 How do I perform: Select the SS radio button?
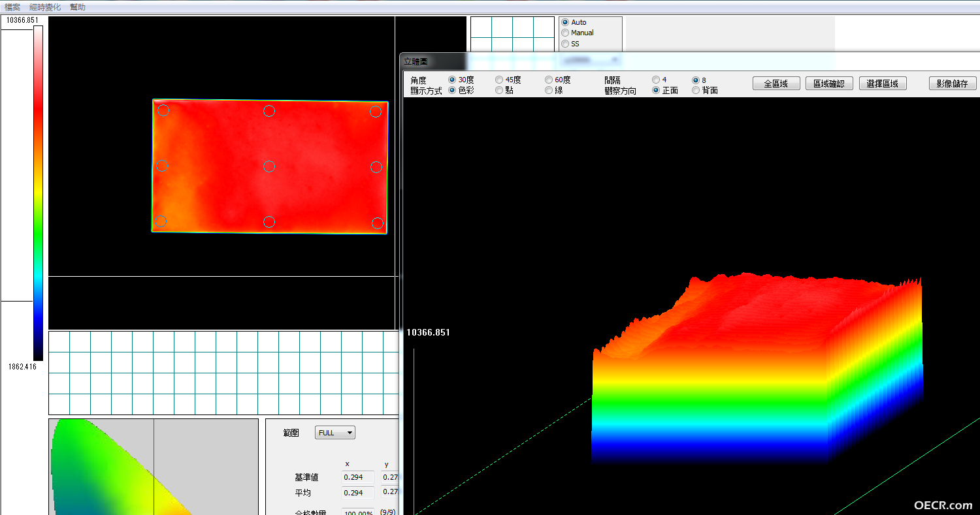pyautogui.click(x=565, y=44)
